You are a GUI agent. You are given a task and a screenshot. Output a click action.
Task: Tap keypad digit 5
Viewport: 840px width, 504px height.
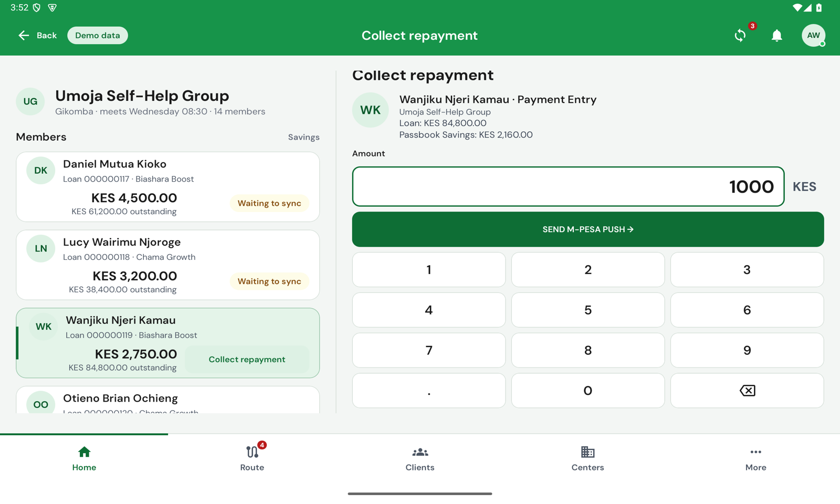[x=587, y=310]
